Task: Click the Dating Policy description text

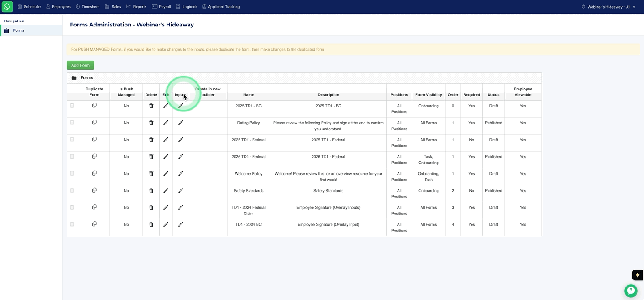Action: click(x=328, y=126)
